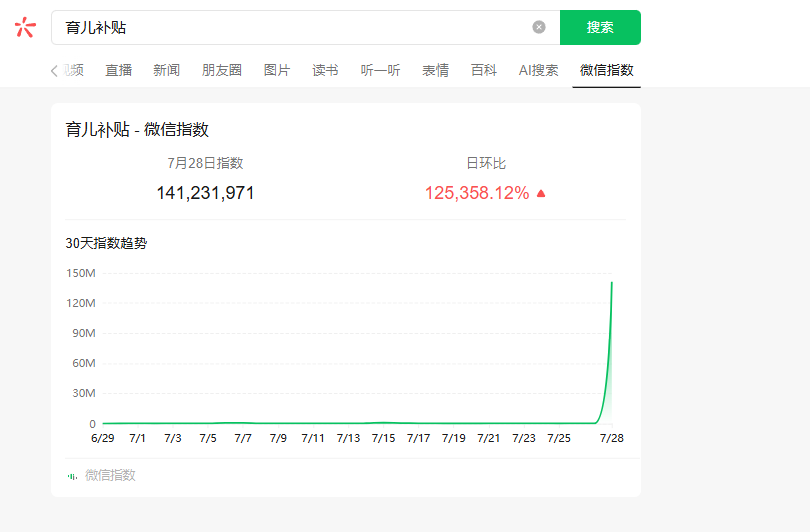Click the 育儿补贴 - 微信指数 card title
This screenshot has width=810, height=532.
(x=137, y=130)
